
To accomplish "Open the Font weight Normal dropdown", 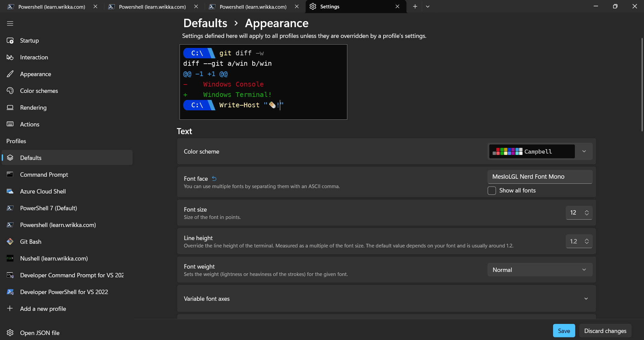I will click(540, 270).
